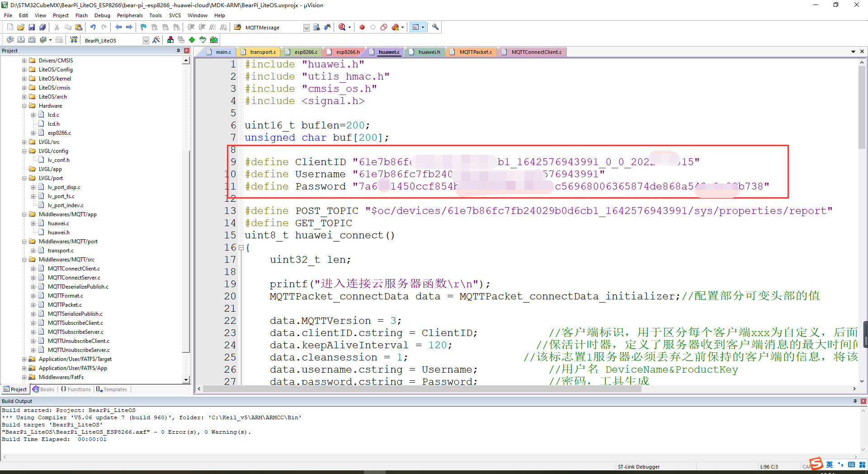Switch to the esp8266.h tab
The height and width of the screenshot is (474, 868).
pos(343,52)
